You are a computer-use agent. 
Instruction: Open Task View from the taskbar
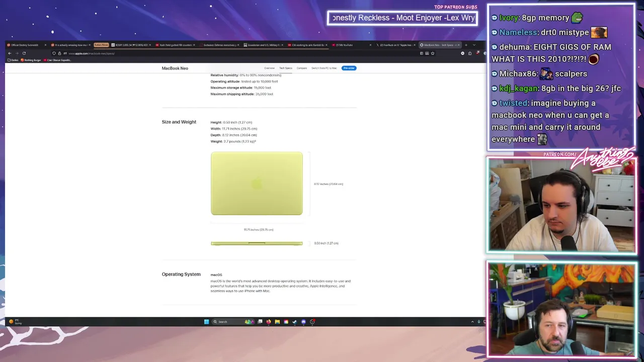click(260, 322)
